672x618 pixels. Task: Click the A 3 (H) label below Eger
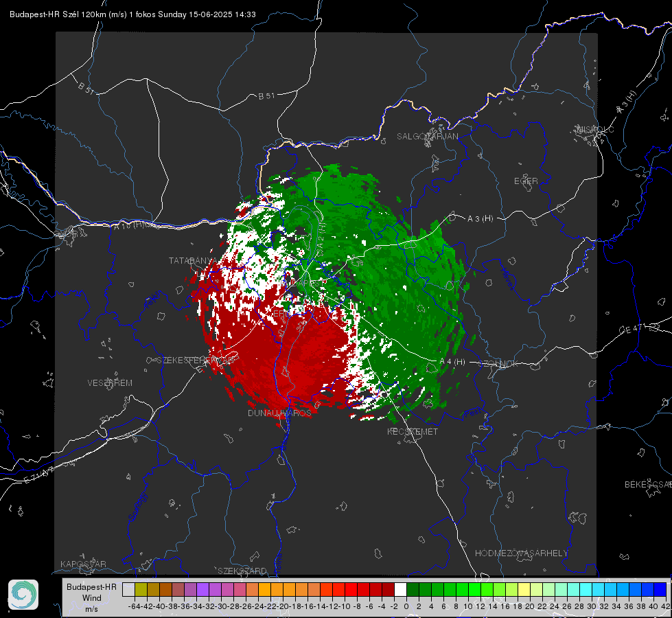[480, 218]
